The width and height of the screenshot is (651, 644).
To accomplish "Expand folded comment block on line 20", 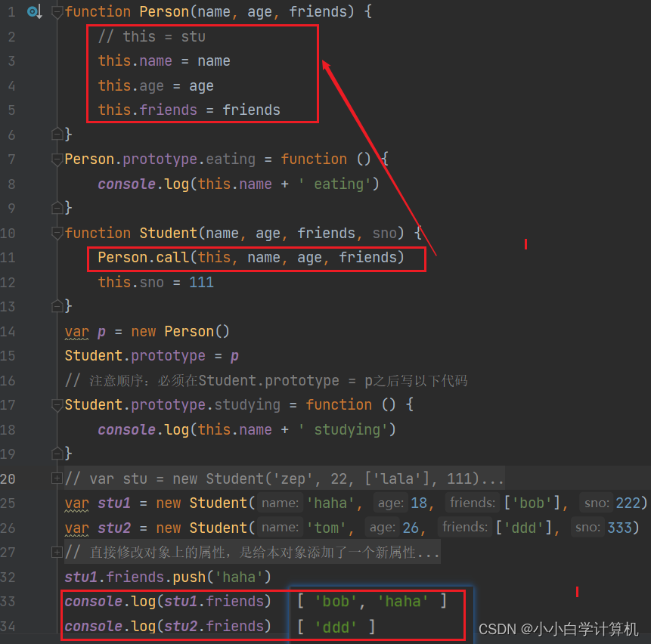I will tap(57, 478).
